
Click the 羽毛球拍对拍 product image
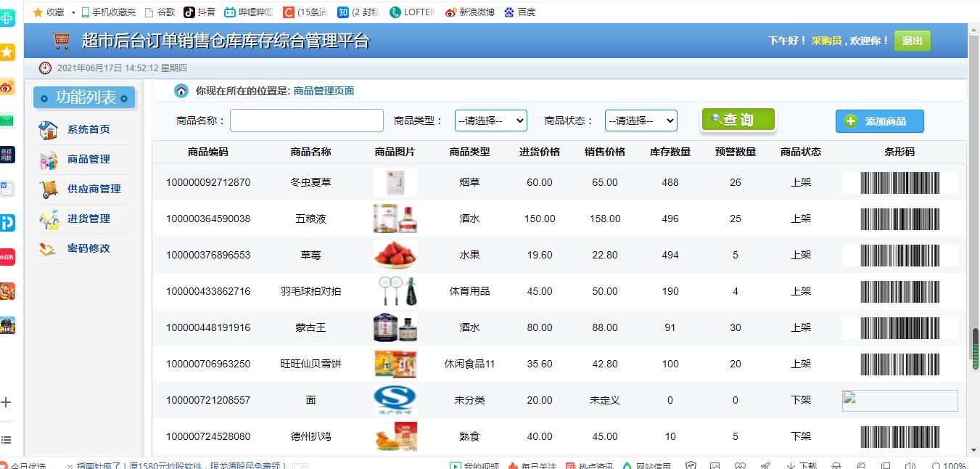click(395, 291)
